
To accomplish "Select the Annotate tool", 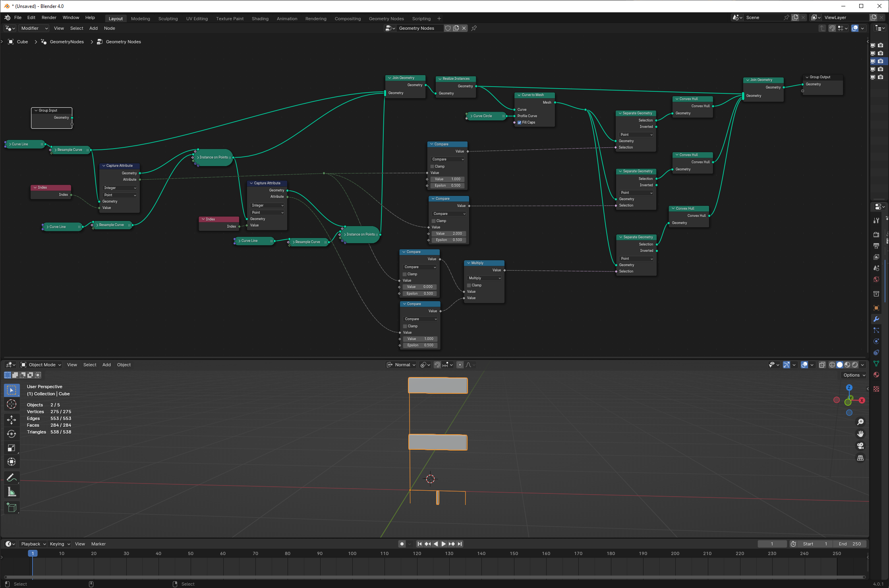I will pyautogui.click(x=12, y=478).
